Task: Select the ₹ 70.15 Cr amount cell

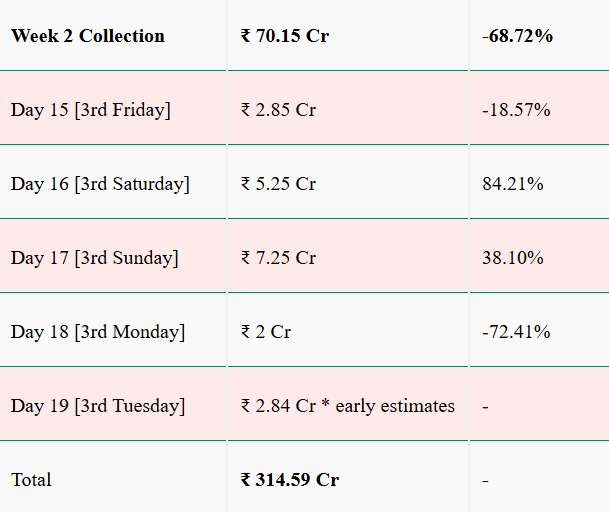Action: pyautogui.click(x=285, y=36)
